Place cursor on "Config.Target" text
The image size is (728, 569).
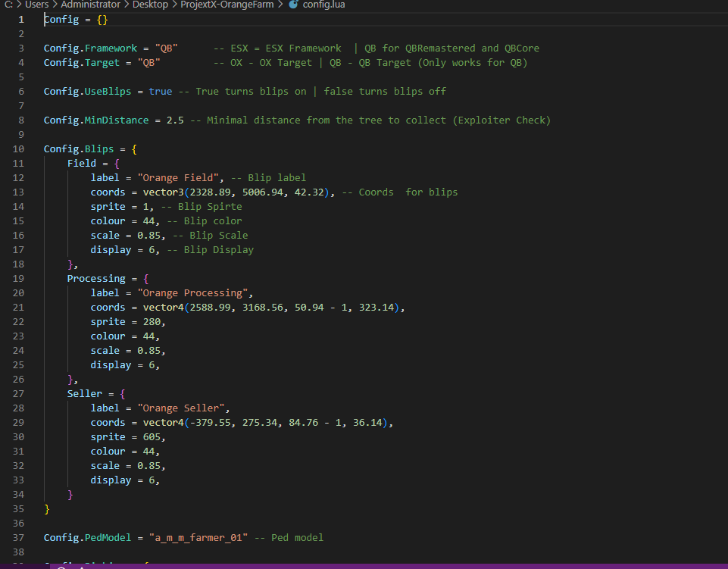(x=82, y=63)
